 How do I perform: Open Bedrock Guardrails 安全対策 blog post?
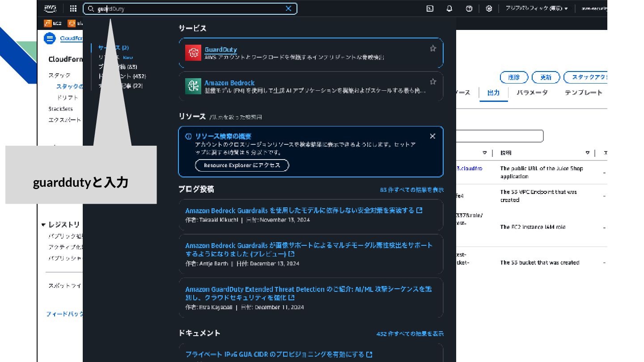point(300,210)
